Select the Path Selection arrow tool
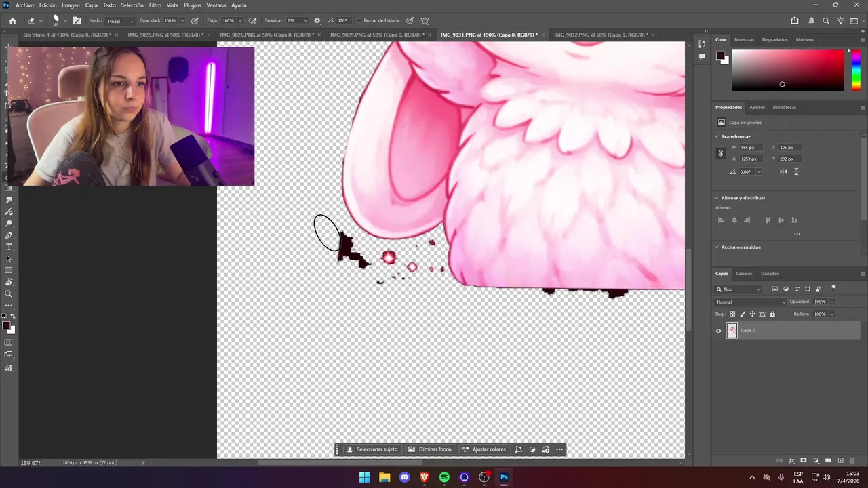868x488 pixels. [x=9, y=259]
